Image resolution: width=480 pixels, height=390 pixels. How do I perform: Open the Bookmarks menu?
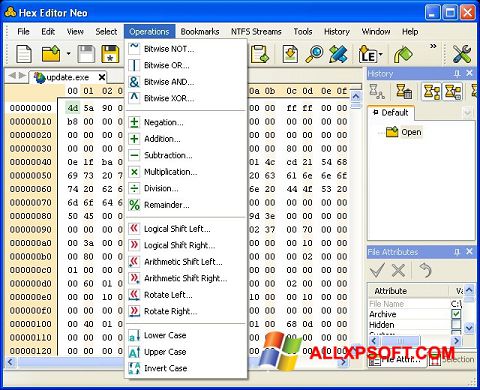pos(200,32)
